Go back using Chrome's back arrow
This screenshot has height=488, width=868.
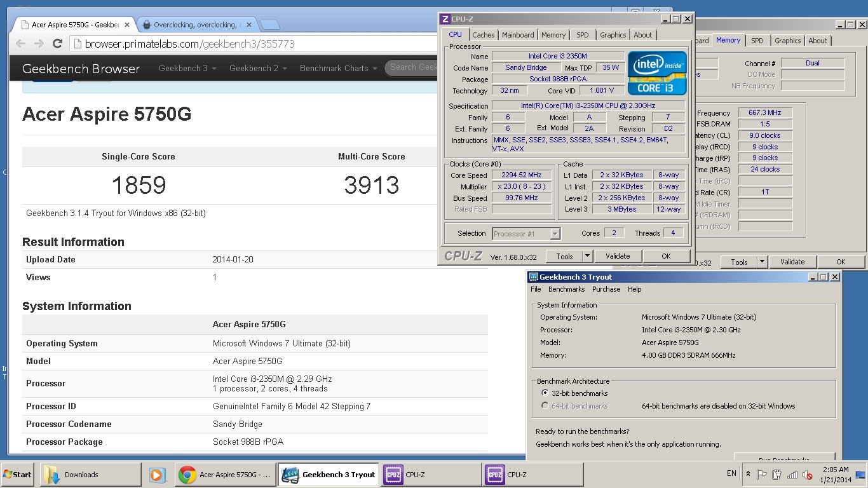tap(20, 44)
